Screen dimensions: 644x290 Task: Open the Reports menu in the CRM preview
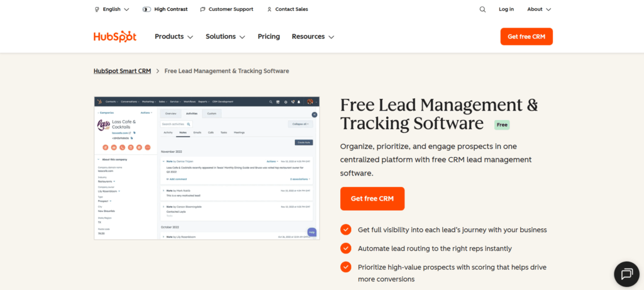pos(204,102)
